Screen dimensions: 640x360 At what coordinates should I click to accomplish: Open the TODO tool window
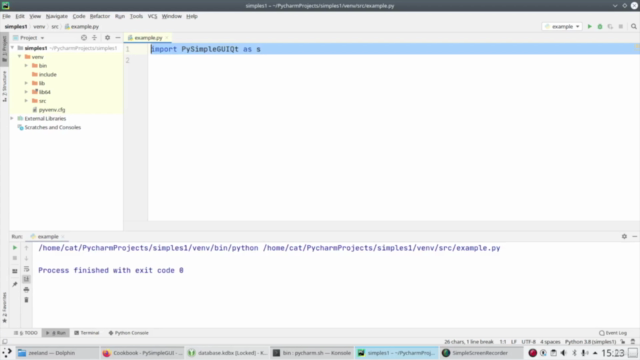pos(26,333)
